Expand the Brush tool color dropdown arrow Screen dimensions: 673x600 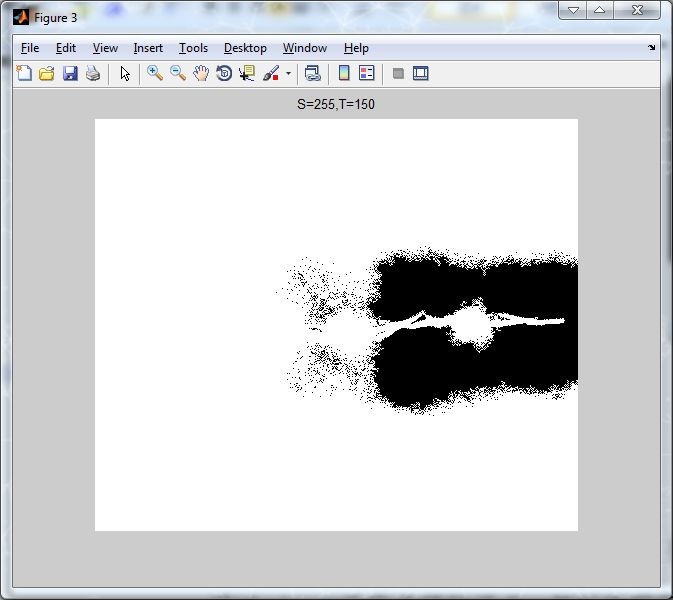[x=288, y=73]
